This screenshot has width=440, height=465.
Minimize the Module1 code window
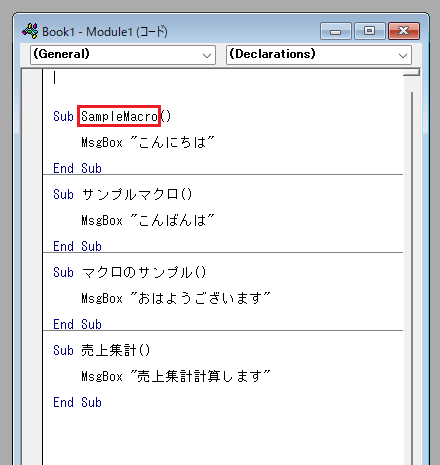(336, 31)
